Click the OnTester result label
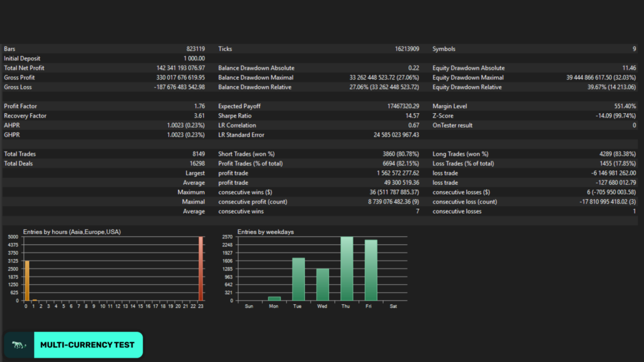The width and height of the screenshot is (644, 362). [452, 126]
